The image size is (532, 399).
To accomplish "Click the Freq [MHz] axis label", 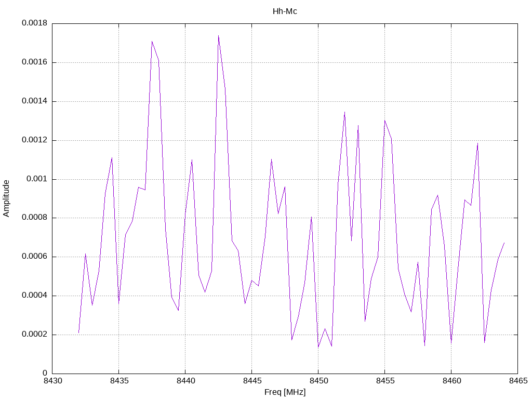I will pos(285,392).
